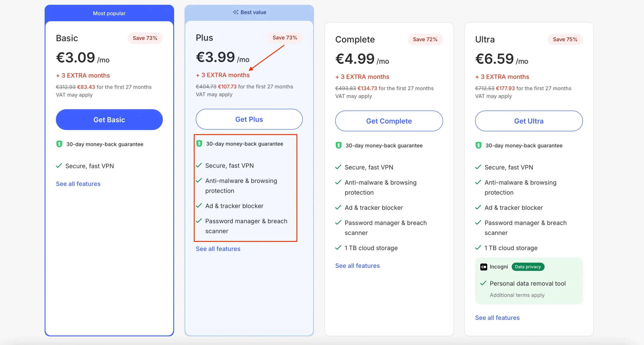Click the Get Ultra button

(529, 121)
